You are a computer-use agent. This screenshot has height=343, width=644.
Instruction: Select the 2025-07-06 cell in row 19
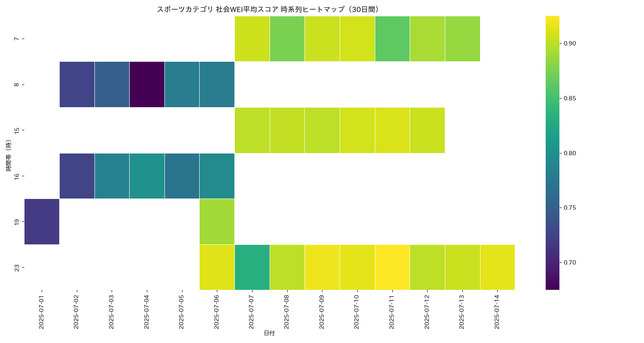point(217,222)
